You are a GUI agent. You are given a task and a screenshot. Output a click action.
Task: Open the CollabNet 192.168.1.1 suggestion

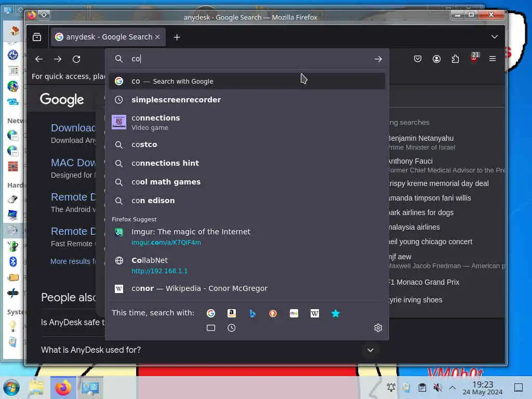click(x=247, y=265)
